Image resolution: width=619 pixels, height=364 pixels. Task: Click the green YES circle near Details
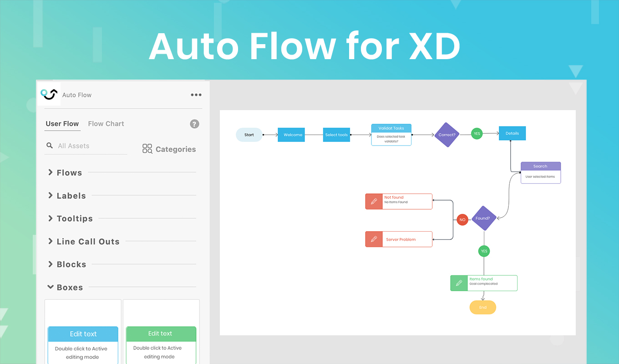[477, 134]
